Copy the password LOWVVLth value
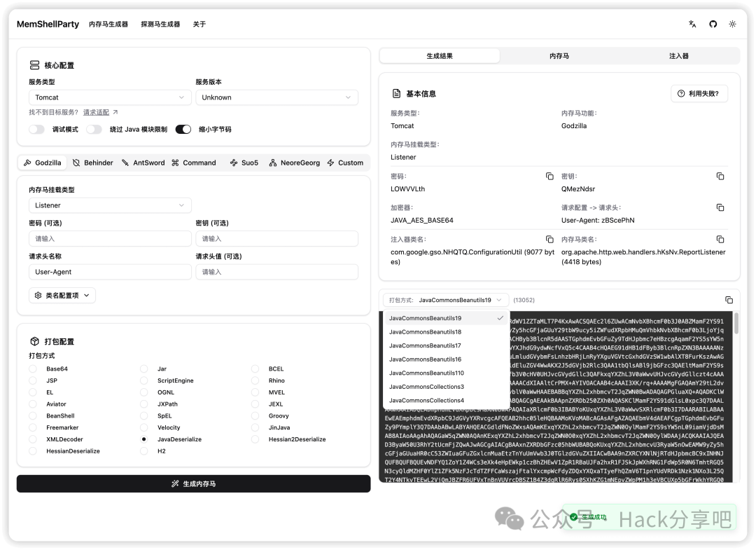756x550 pixels. (549, 177)
